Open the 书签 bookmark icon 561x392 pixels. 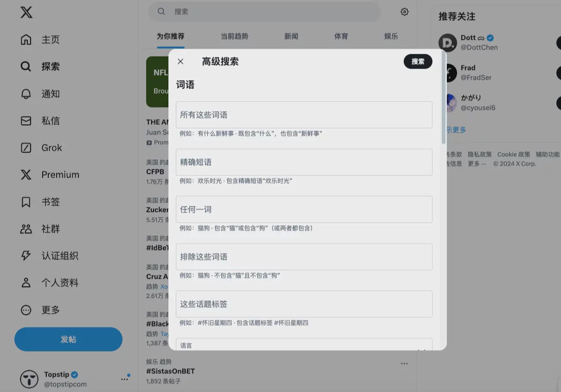coord(26,202)
